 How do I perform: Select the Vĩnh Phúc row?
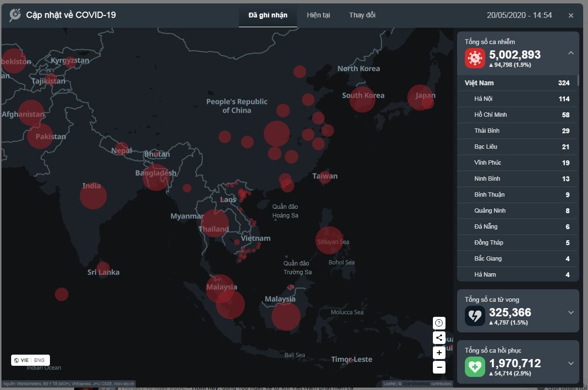pos(517,163)
